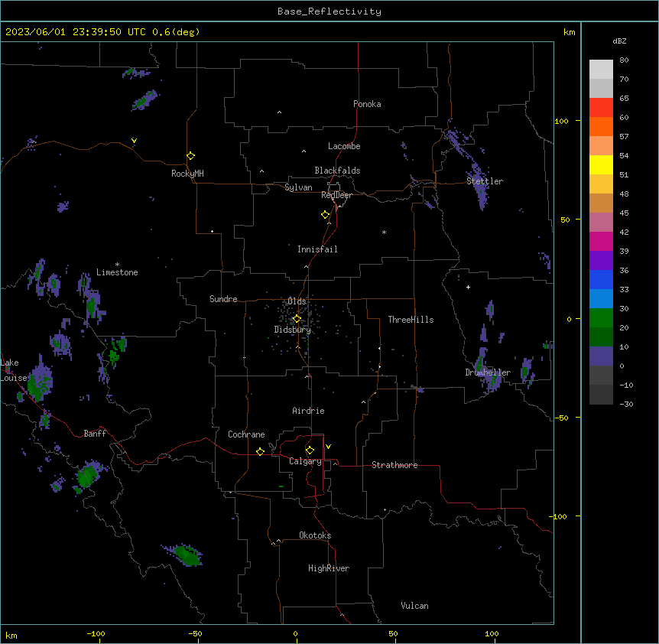The image size is (659, 644).
Task: Click the Limestone label
Action: point(117,272)
